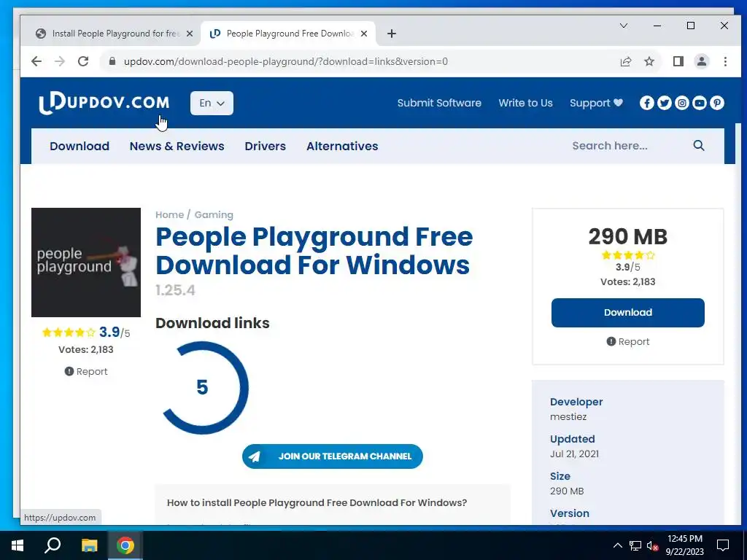
Task: Expand the En language dropdown
Action: [x=212, y=103]
